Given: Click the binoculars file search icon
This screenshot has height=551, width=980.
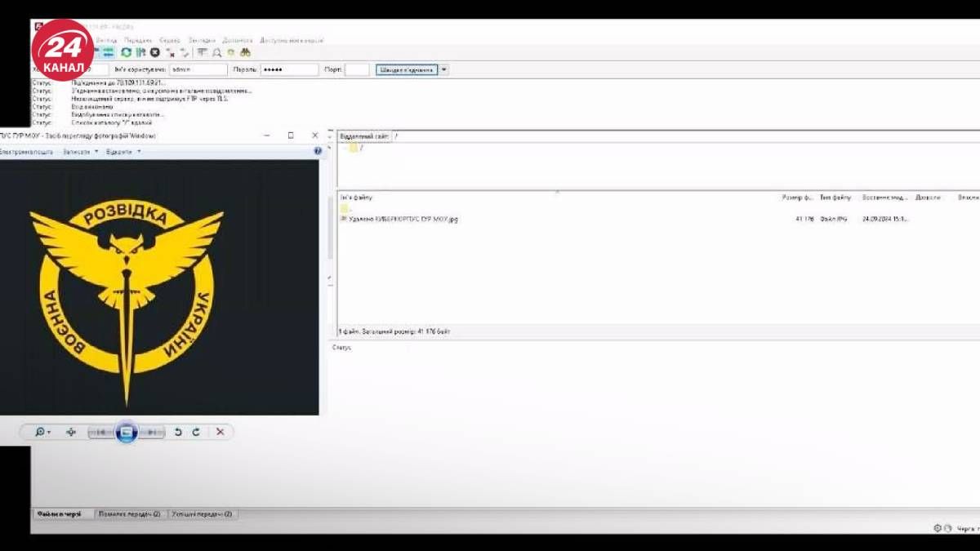Looking at the screenshot, I should click(244, 53).
